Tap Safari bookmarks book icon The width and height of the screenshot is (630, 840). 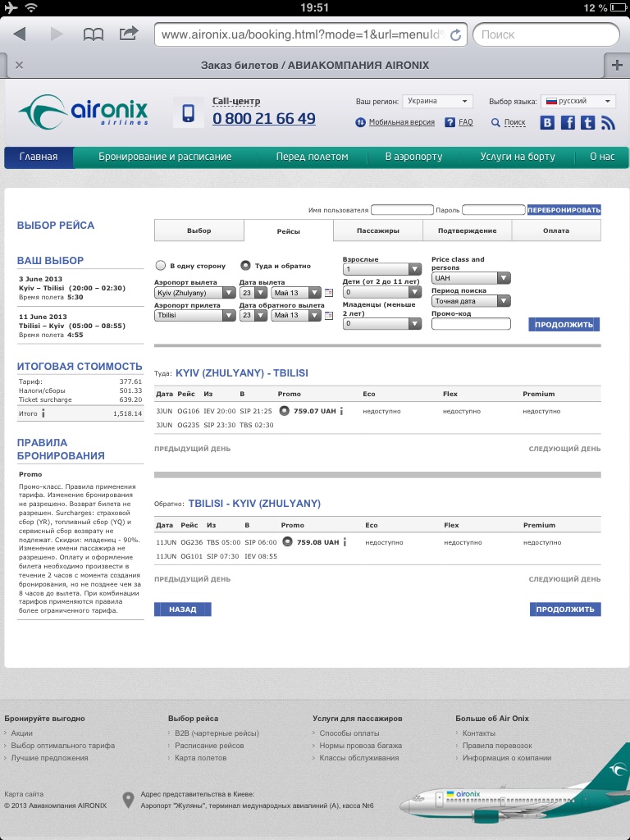(94, 34)
